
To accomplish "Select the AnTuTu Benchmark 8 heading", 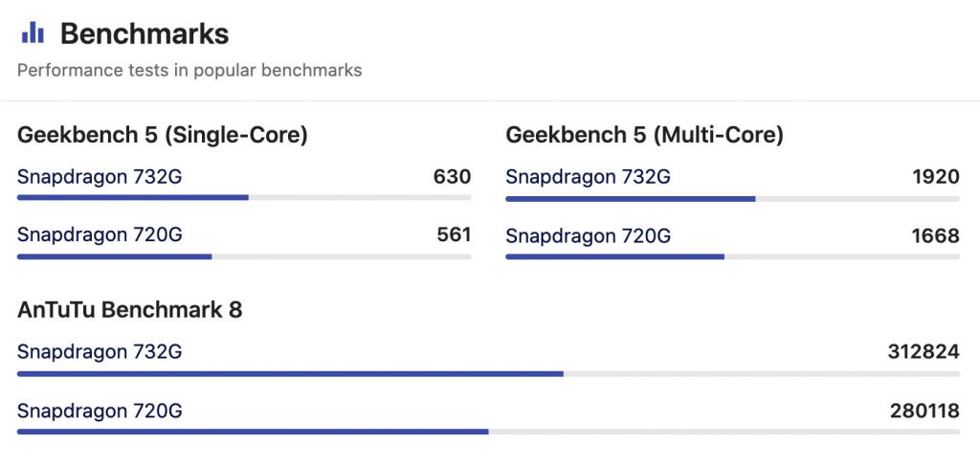I will click(130, 309).
